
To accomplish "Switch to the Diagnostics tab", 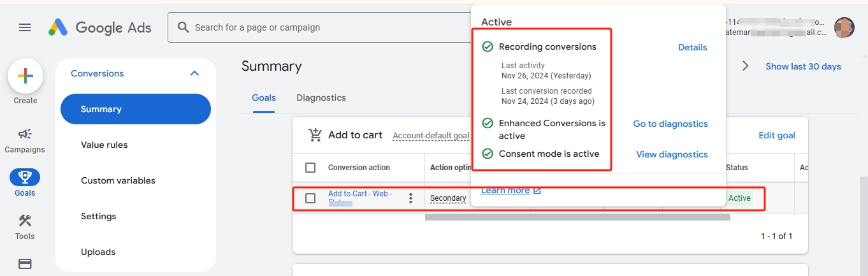I will pyautogui.click(x=321, y=98).
